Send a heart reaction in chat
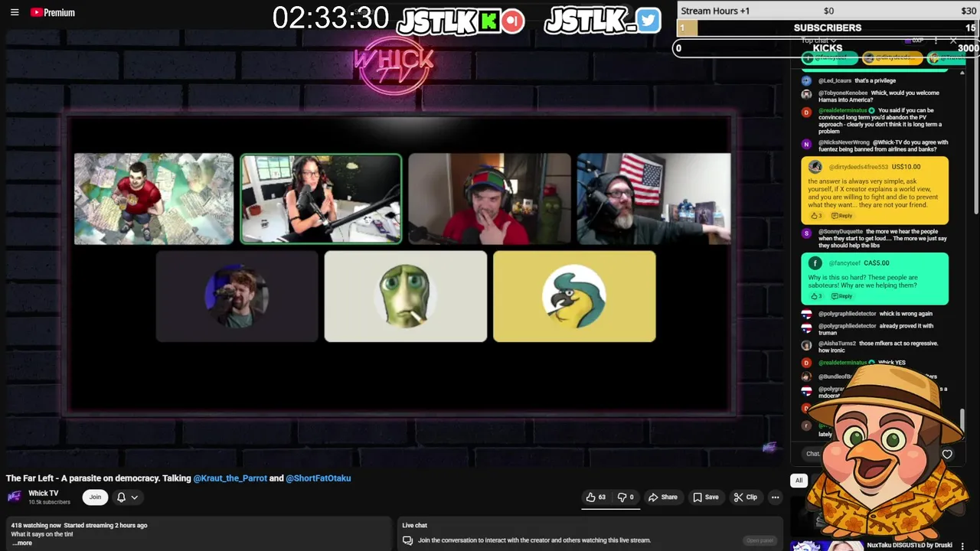The height and width of the screenshot is (551, 980). click(x=947, y=454)
